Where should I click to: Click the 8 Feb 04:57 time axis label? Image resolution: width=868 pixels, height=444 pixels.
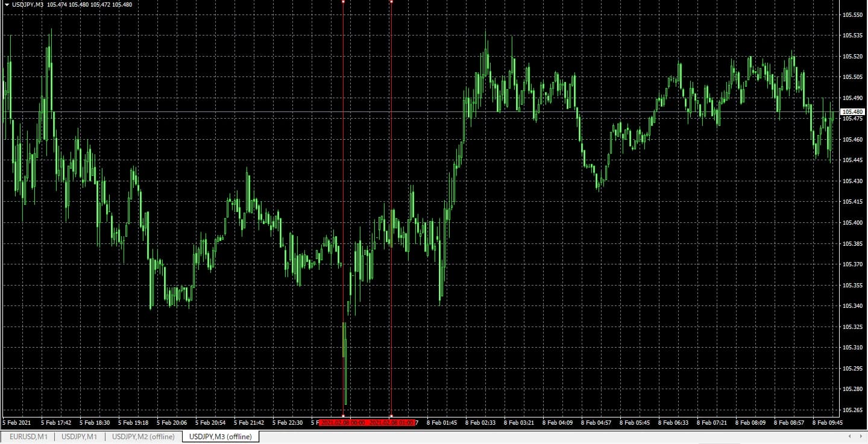[596, 423]
